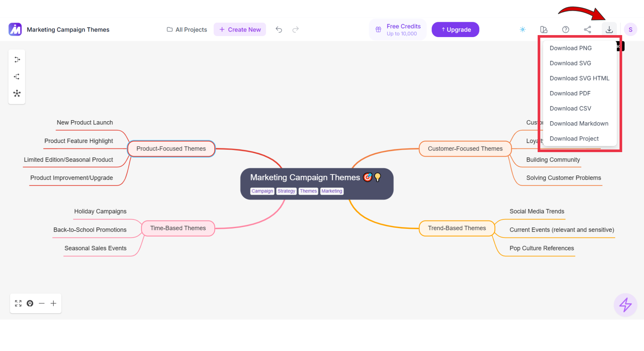Redo the last action

point(295,30)
